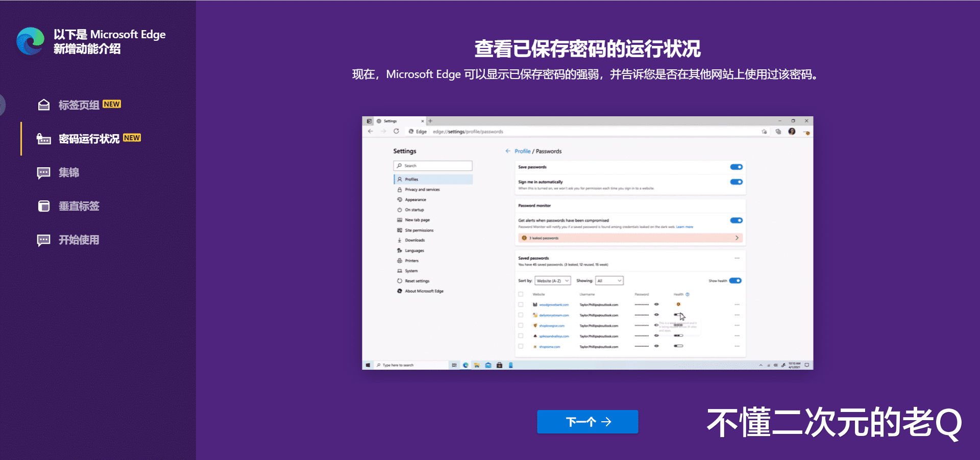Click the Learn more link in preview
Image resolution: width=980 pixels, height=460 pixels.
coord(684,227)
